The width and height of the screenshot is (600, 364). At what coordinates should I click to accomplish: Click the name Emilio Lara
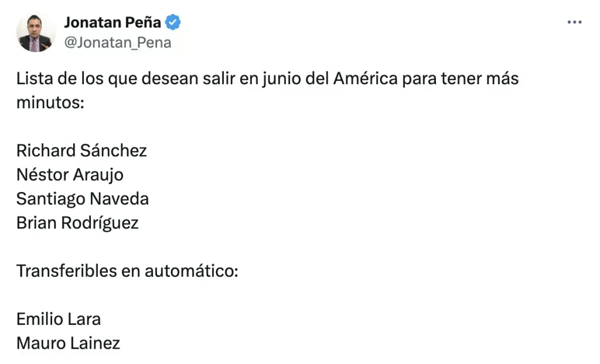59,319
